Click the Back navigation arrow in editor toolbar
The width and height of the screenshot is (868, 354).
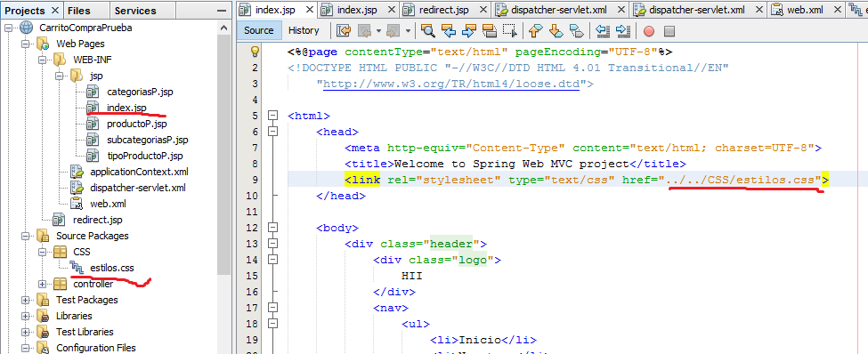pos(364,30)
